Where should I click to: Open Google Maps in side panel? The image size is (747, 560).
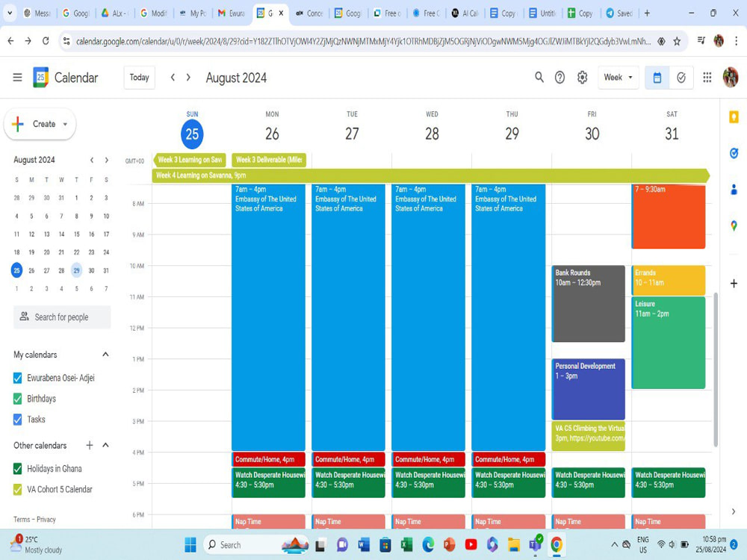tap(734, 225)
